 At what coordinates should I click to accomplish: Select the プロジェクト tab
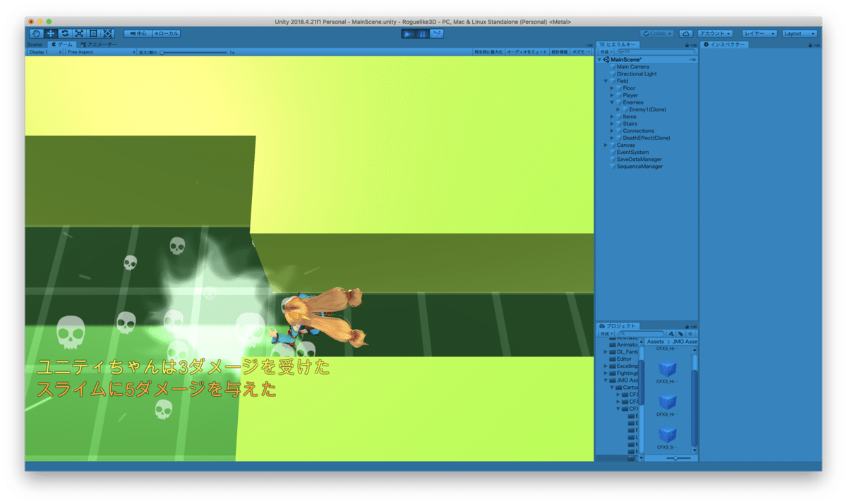618,325
